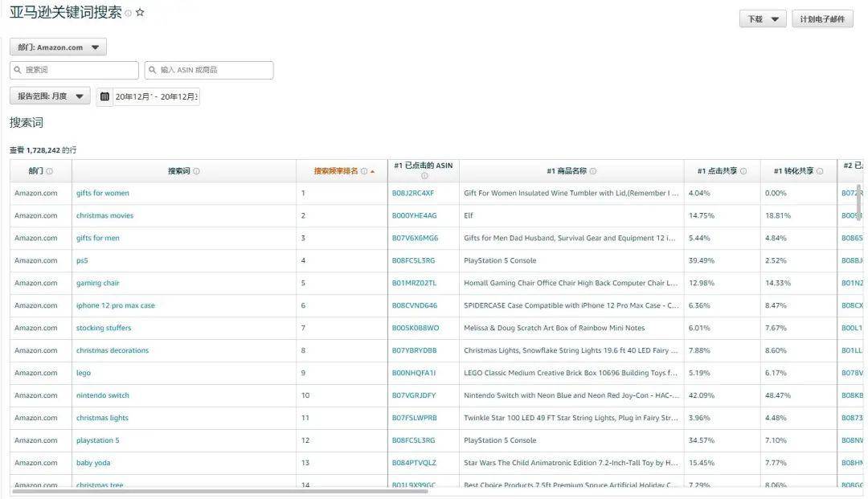868x499 pixels.
Task: Click the sort arrow on 搜索频率排名 column
Action: (373, 171)
